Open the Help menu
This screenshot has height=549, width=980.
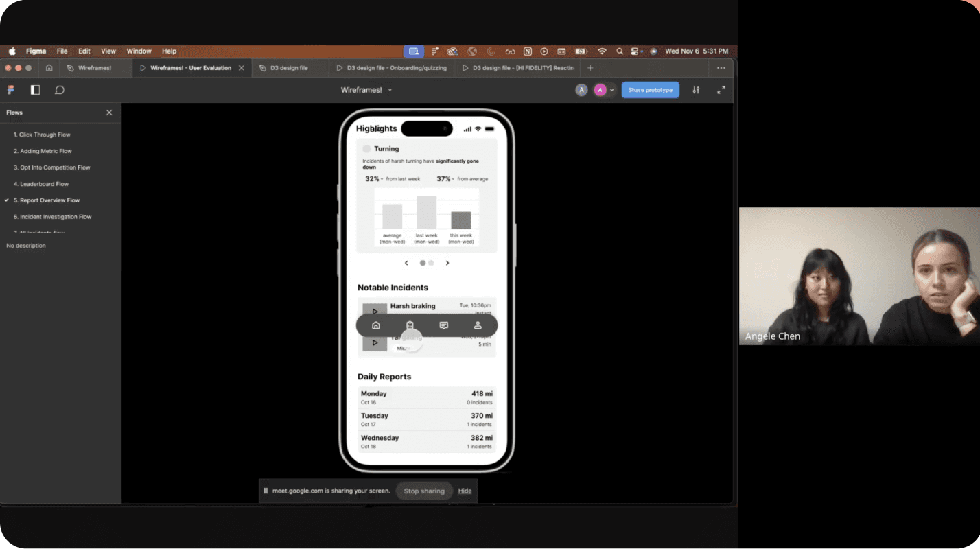[169, 51]
